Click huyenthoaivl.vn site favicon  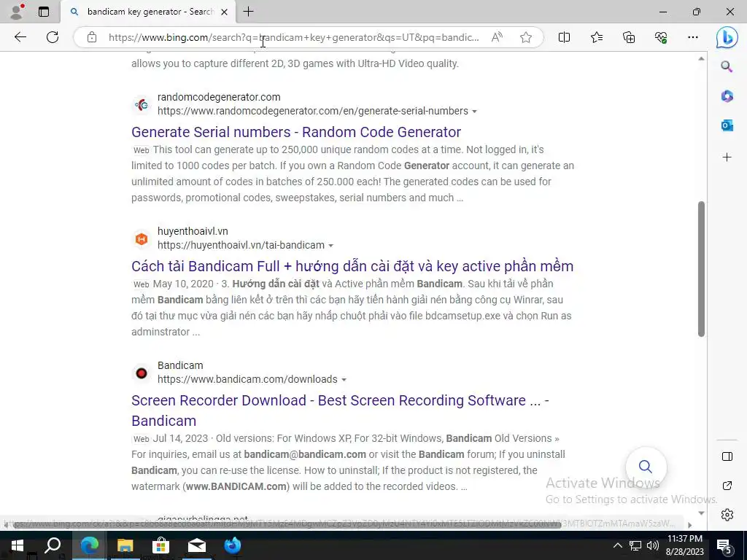(142, 238)
